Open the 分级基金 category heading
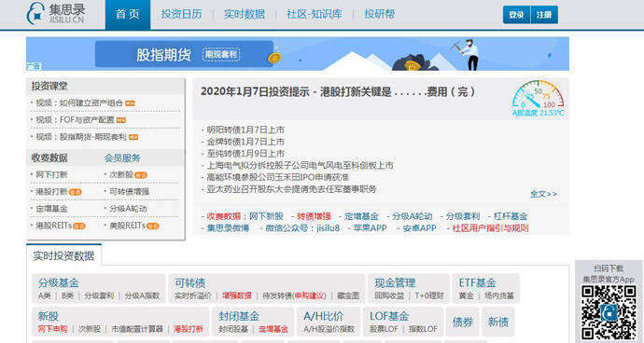 coord(58,283)
